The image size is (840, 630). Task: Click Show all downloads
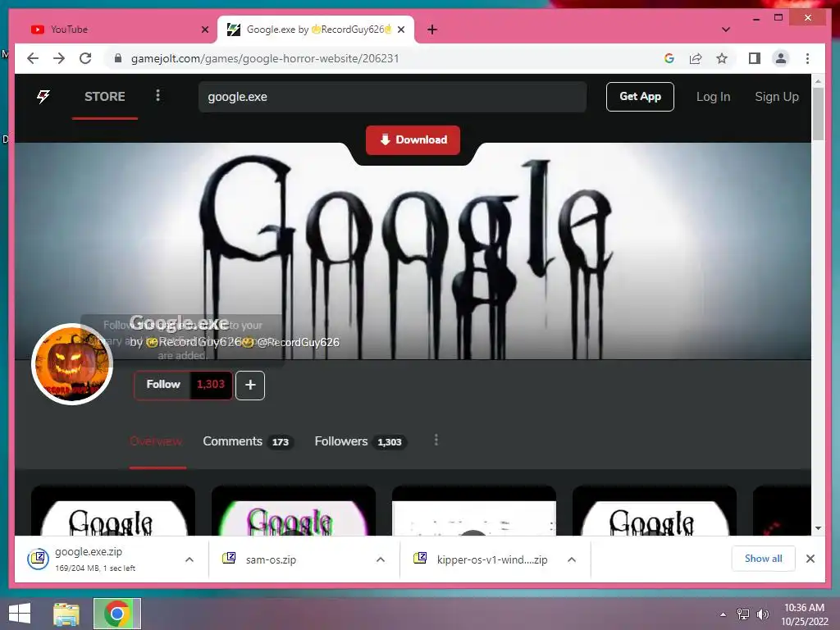click(x=763, y=559)
